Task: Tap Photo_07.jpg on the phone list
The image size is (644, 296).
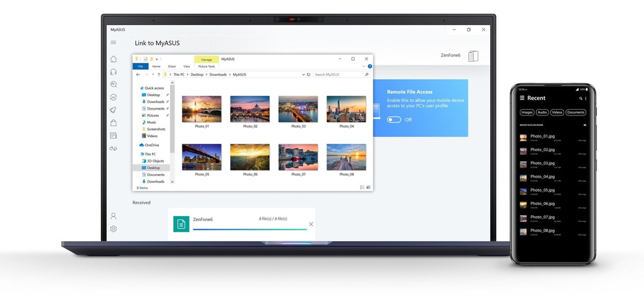Action: pyautogui.click(x=553, y=219)
